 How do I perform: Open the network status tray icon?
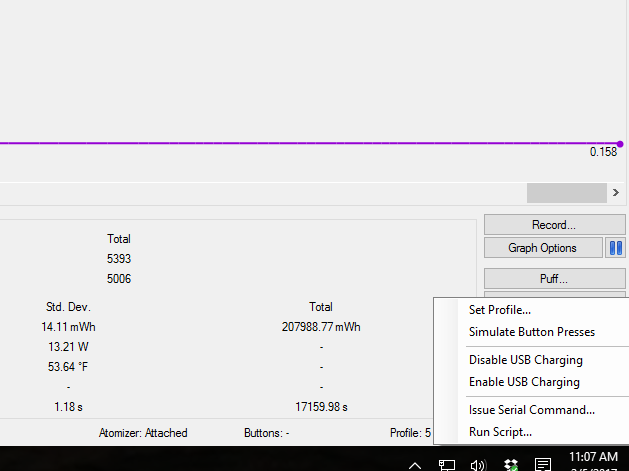click(x=447, y=464)
